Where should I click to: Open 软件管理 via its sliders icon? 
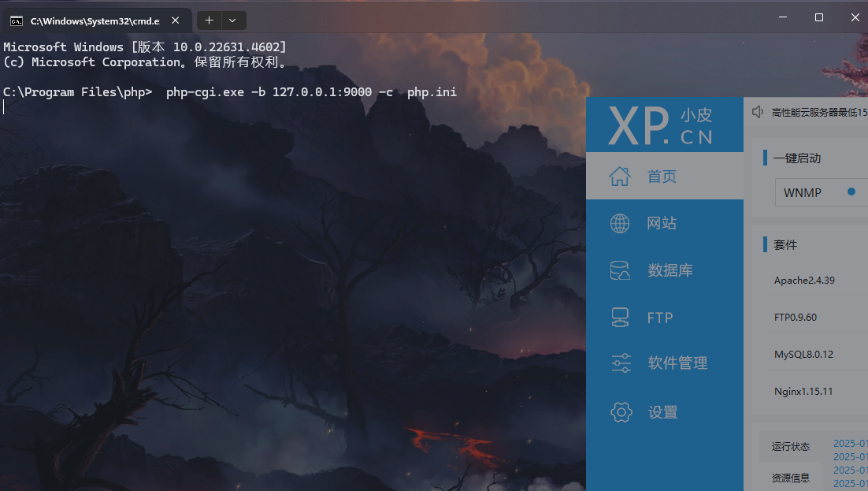(621, 363)
